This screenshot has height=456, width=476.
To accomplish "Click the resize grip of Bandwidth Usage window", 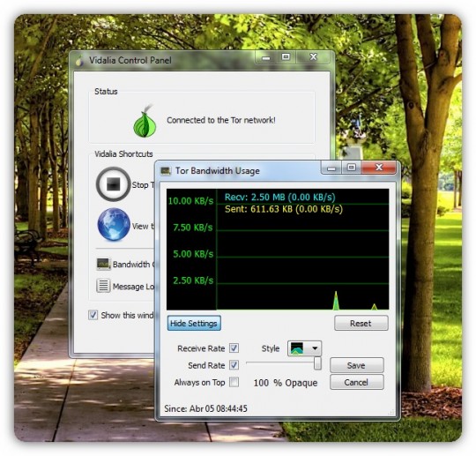I will 391,412.
